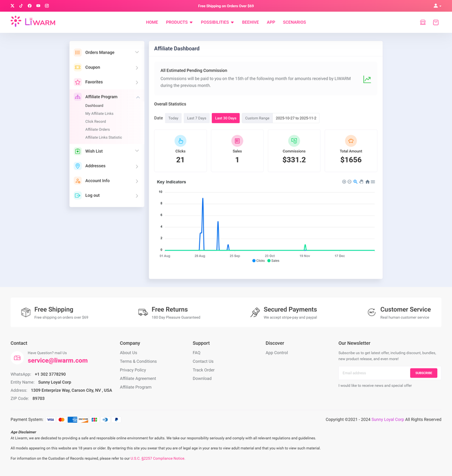Image resolution: width=452 pixels, height=476 pixels.
Task: Open Click Record submenu item
Action: [95, 122]
